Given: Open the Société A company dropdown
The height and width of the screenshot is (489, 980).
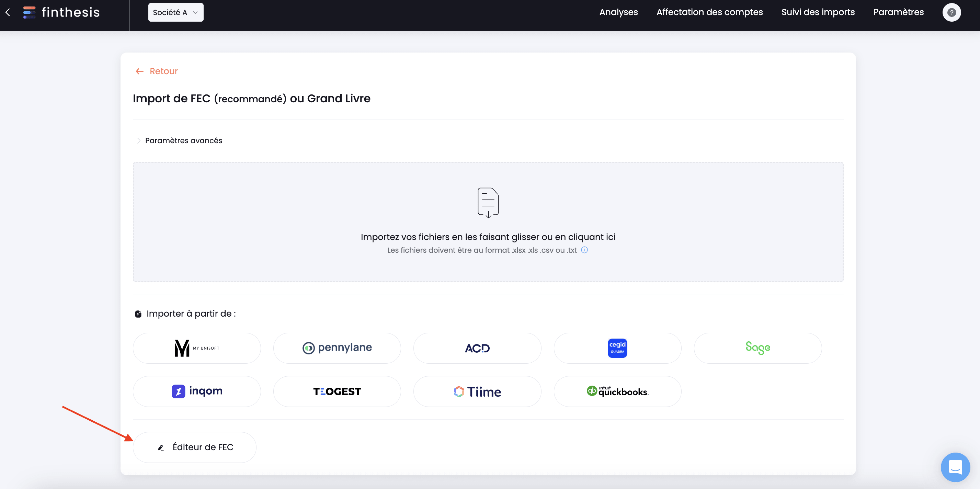Looking at the screenshot, I should (x=176, y=13).
